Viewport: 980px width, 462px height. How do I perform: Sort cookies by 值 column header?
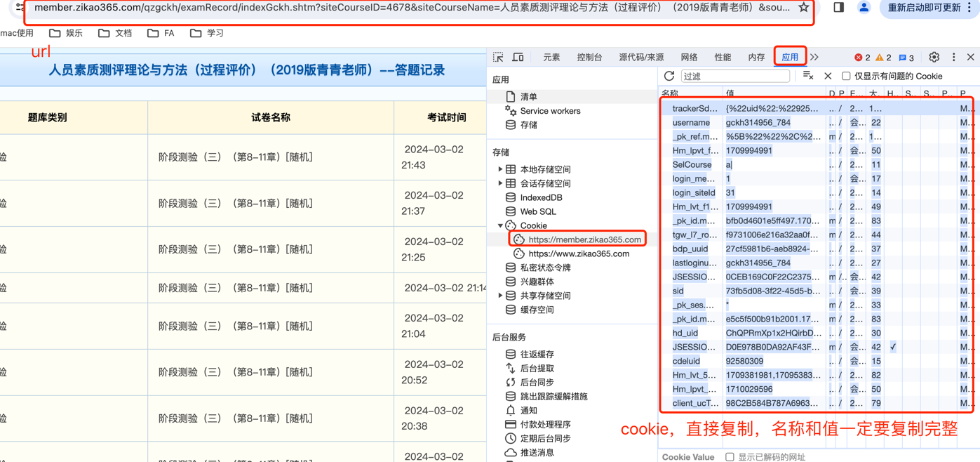pyautogui.click(x=774, y=93)
